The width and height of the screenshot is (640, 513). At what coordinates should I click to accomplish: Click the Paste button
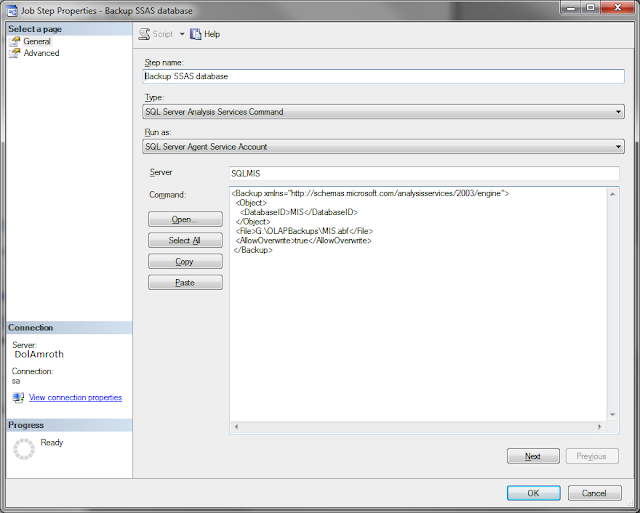185,282
